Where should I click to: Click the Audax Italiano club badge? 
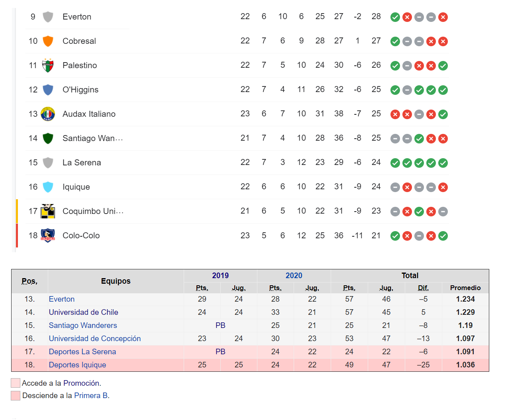[x=48, y=114]
